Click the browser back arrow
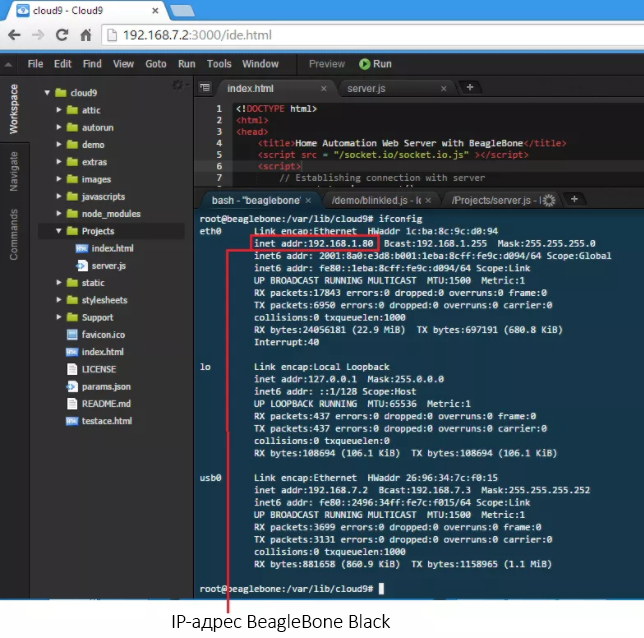The image size is (644, 638). click(14, 35)
